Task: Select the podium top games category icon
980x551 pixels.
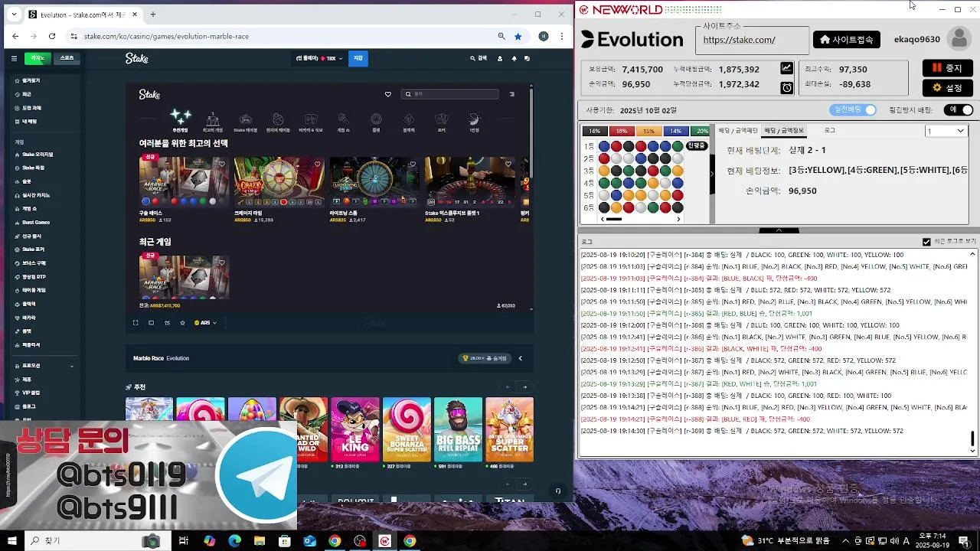Action: pos(213,119)
